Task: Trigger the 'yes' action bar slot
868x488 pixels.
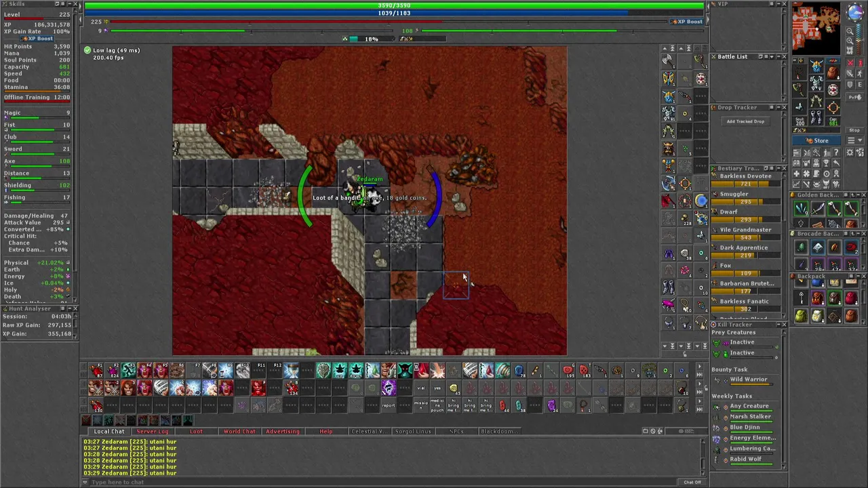Action: (437, 388)
